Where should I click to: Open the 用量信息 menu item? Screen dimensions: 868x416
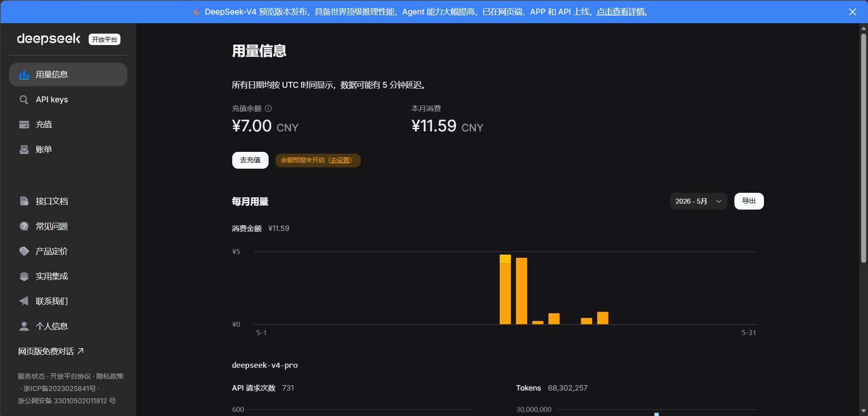[68, 75]
